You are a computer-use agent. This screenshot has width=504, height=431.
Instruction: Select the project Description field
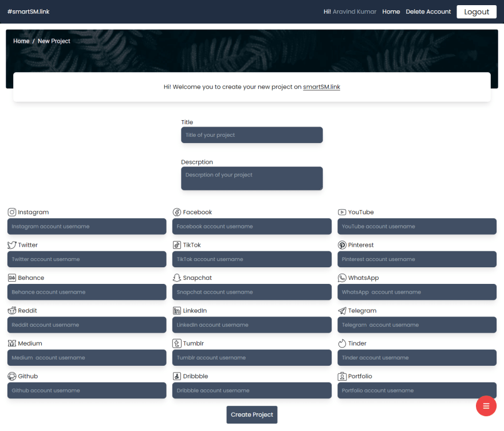[x=251, y=178]
